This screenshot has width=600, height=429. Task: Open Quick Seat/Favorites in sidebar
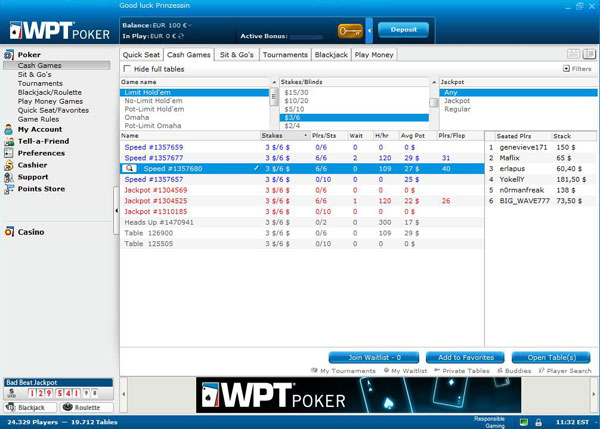pyautogui.click(x=53, y=110)
